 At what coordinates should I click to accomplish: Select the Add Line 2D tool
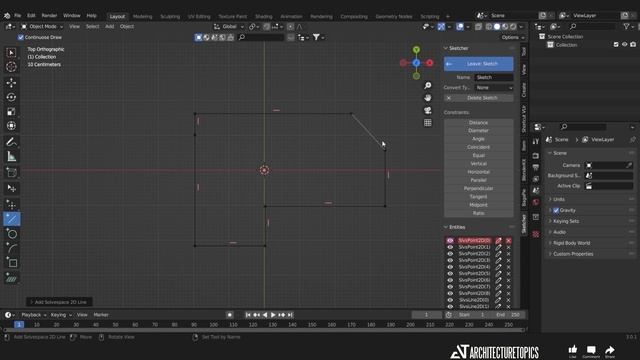(11, 219)
